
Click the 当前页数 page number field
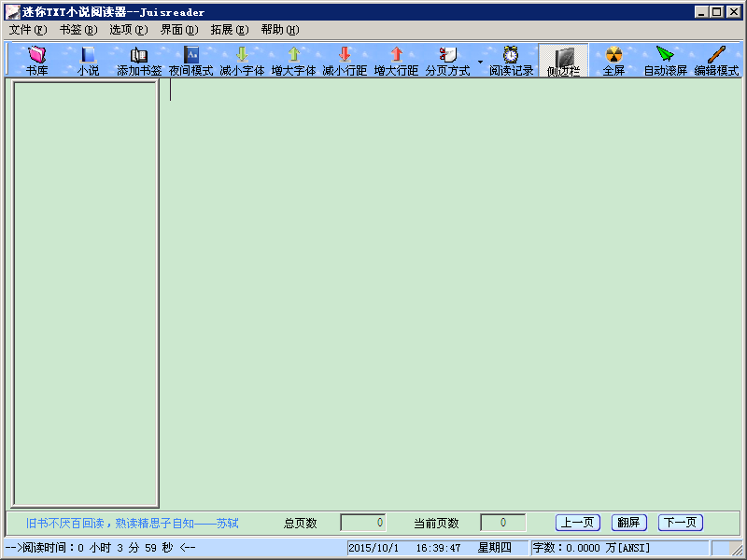(502, 523)
